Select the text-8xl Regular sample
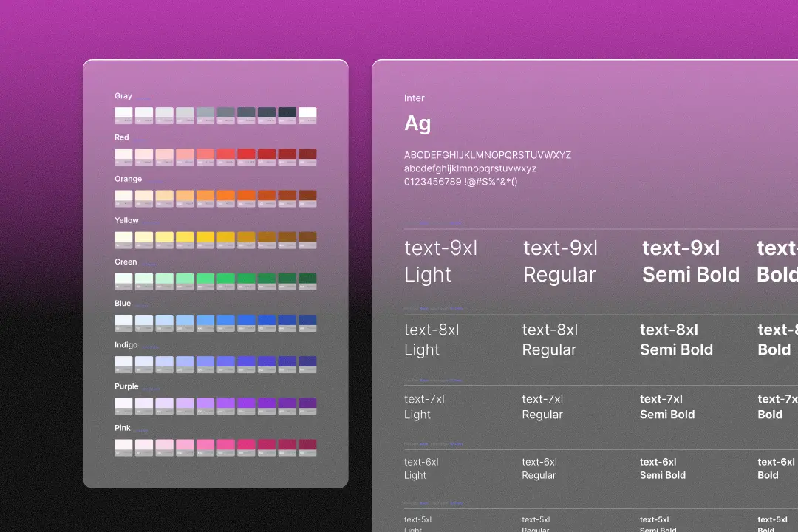 pos(550,340)
